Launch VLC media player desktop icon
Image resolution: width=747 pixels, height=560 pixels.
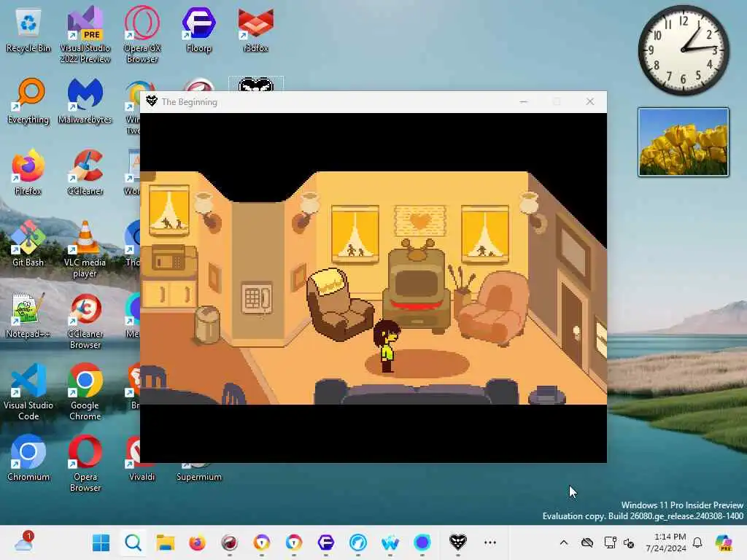(85, 249)
